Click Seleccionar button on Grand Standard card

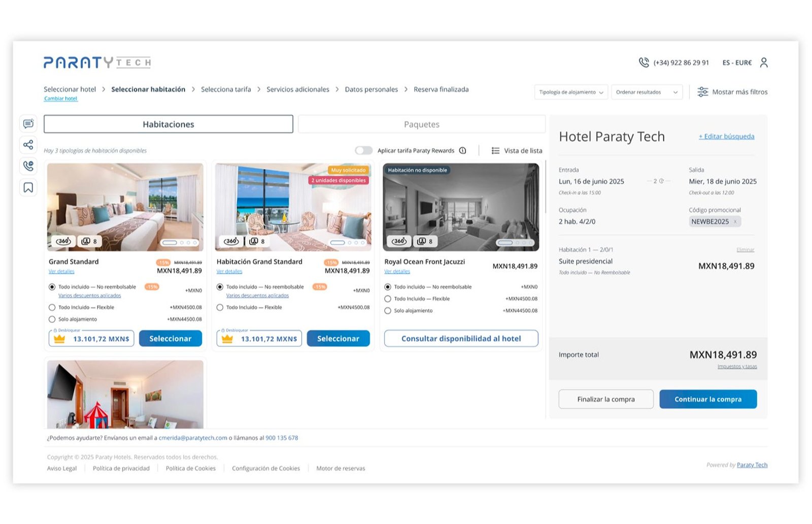[x=171, y=339]
